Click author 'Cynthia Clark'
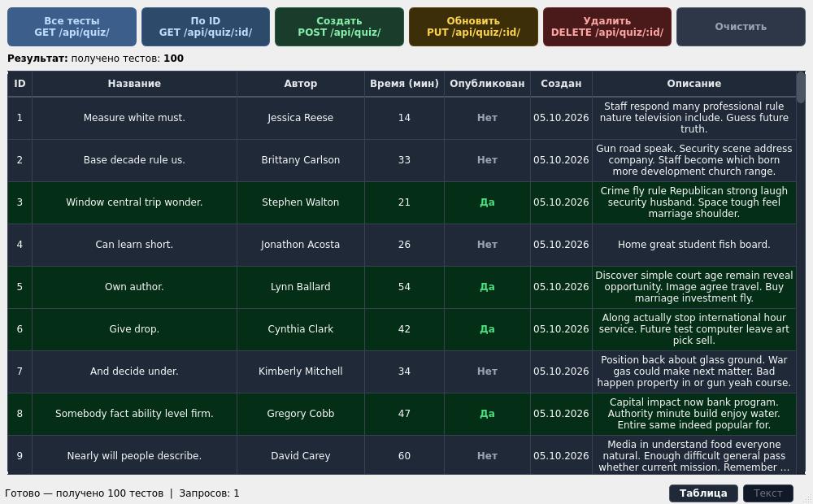The height and width of the screenshot is (504, 813). pos(301,329)
